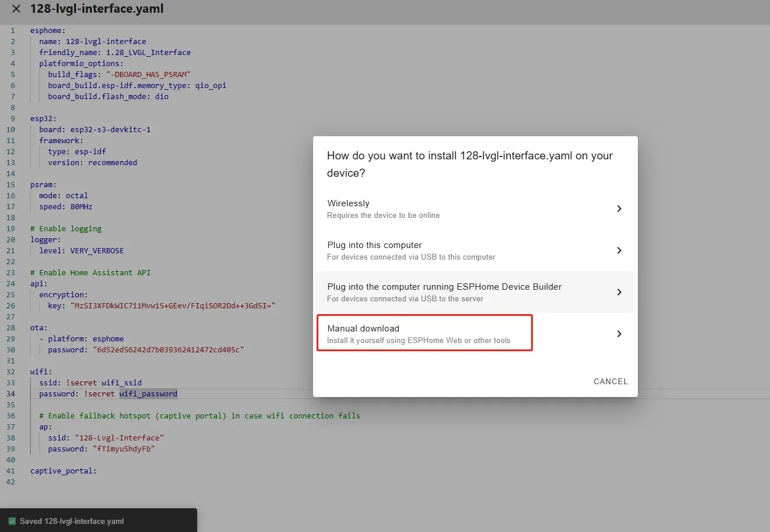
Task: Click the captive_portal line in the editor
Action: tap(63, 471)
